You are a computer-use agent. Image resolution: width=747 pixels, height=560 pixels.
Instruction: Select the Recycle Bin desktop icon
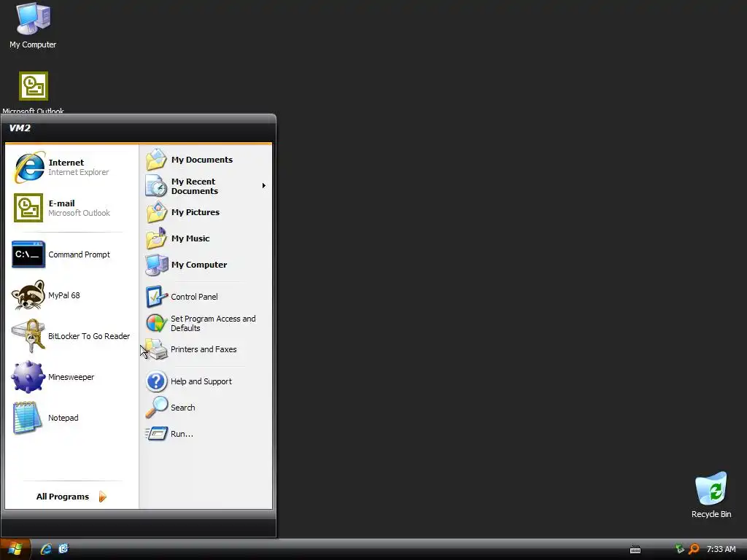(711, 495)
